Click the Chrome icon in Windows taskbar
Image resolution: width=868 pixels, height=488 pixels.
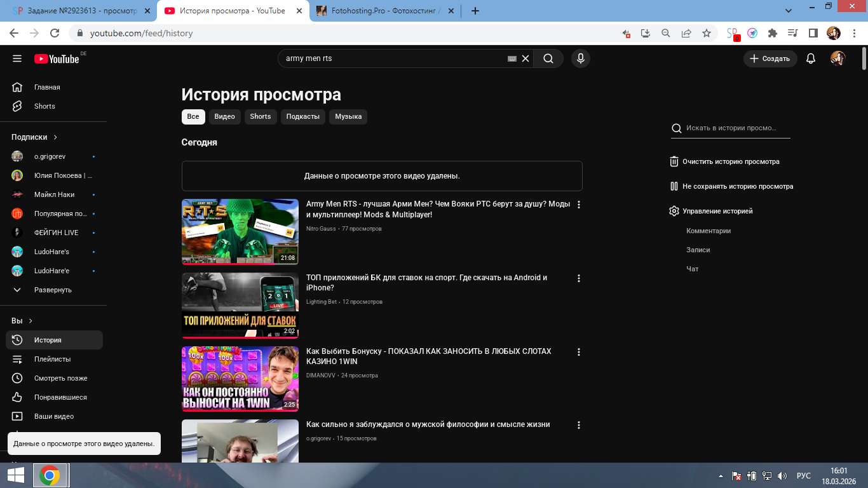[50, 475]
